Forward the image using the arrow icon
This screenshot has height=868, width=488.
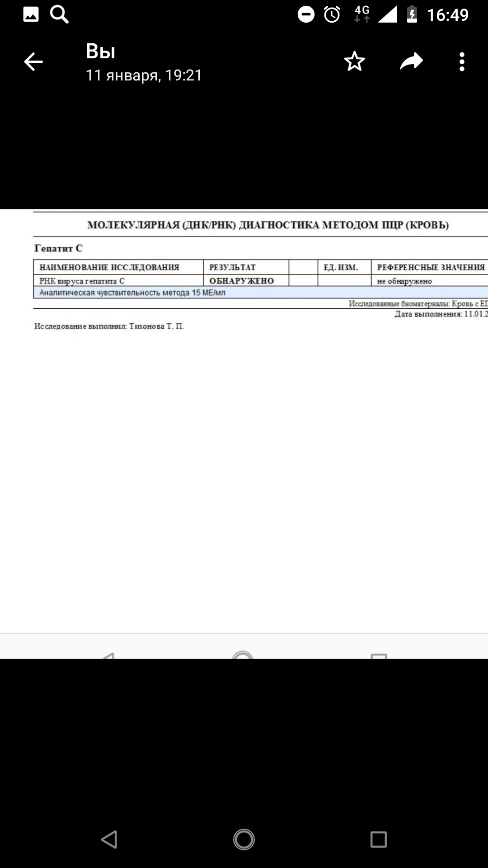click(411, 62)
